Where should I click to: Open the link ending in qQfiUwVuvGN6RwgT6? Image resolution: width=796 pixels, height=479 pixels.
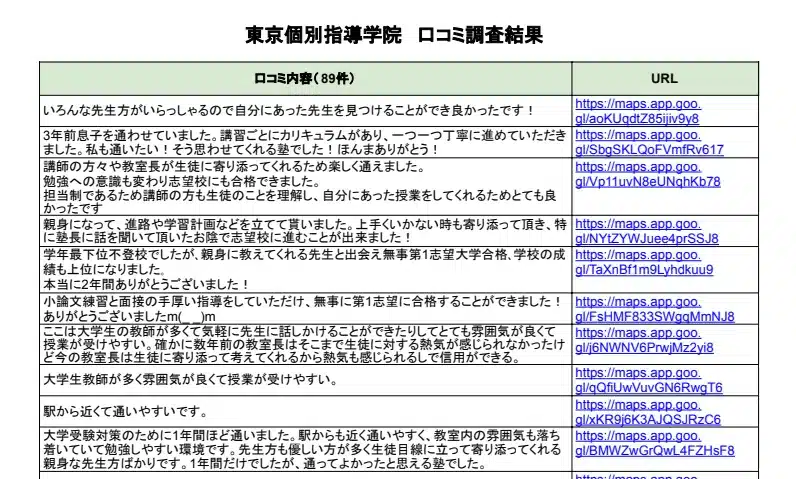649,380
